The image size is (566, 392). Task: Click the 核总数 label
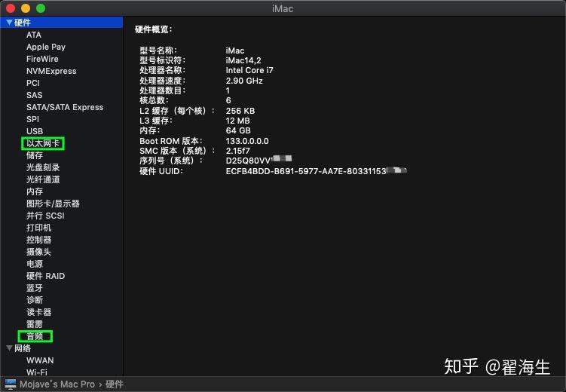pos(155,100)
